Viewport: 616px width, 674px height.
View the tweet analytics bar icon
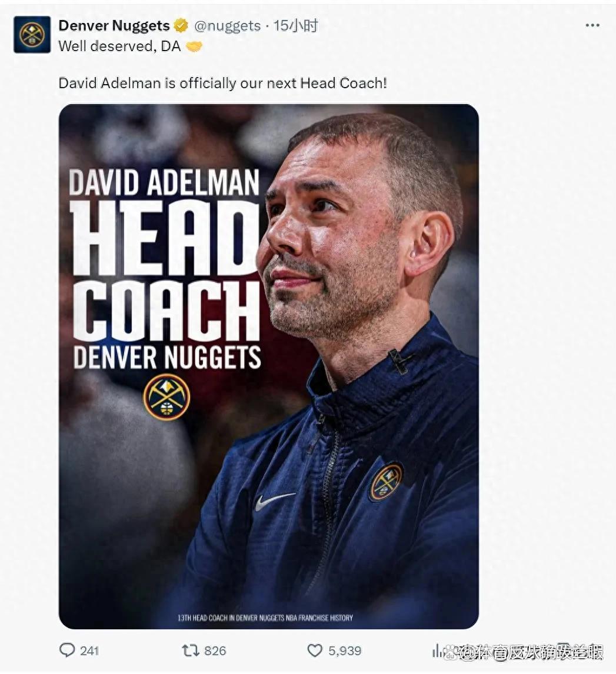(x=437, y=650)
